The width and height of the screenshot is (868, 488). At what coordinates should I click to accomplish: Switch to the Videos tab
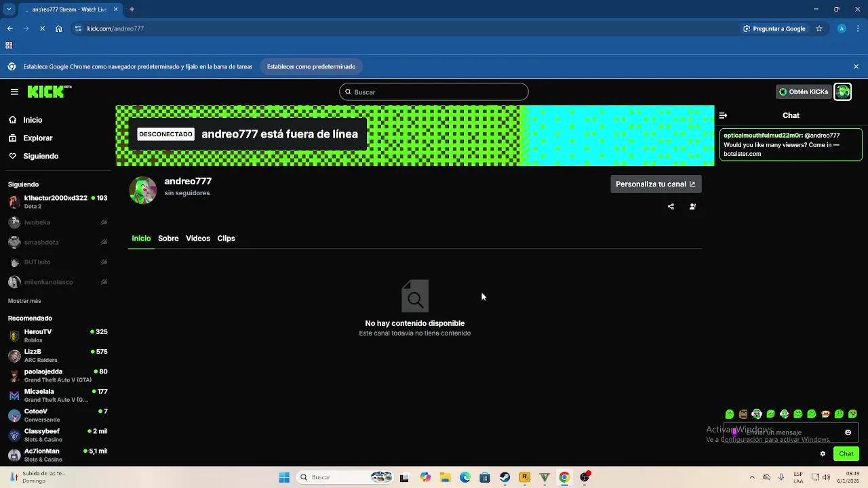click(198, 239)
